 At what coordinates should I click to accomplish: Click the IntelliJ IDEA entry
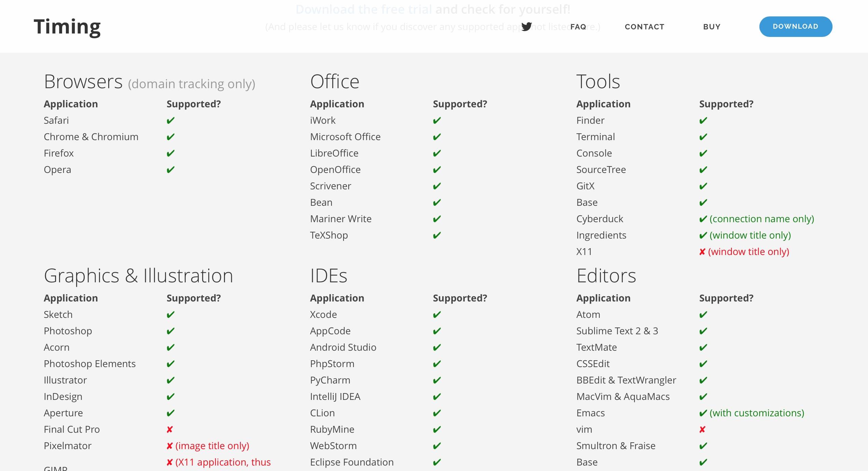coord(335,396)
